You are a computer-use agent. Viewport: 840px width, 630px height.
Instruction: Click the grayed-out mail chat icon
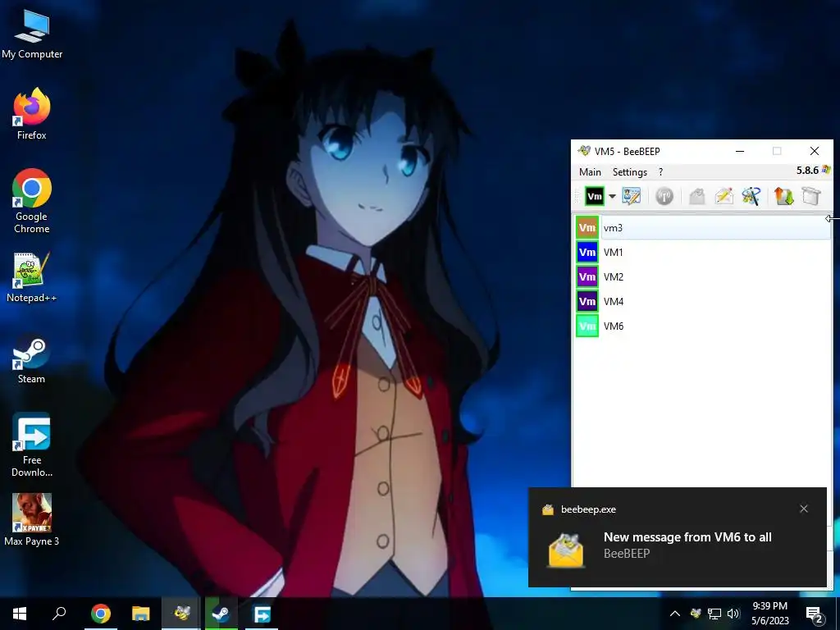point(697,196)
